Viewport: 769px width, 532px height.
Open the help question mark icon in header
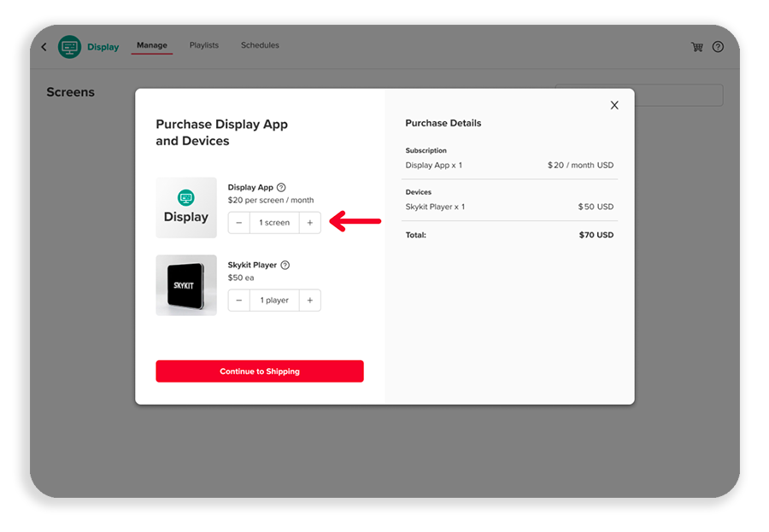point(718,47)
